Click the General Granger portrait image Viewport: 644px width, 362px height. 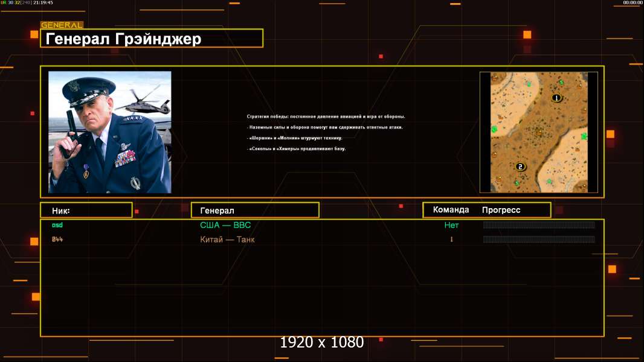click(x=110, y=132)
